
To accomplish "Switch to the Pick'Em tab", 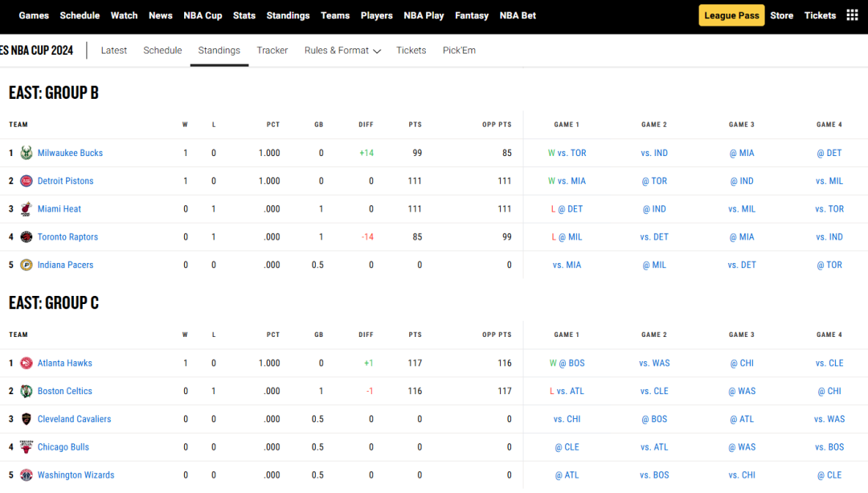I will click(x=459, y=51).
